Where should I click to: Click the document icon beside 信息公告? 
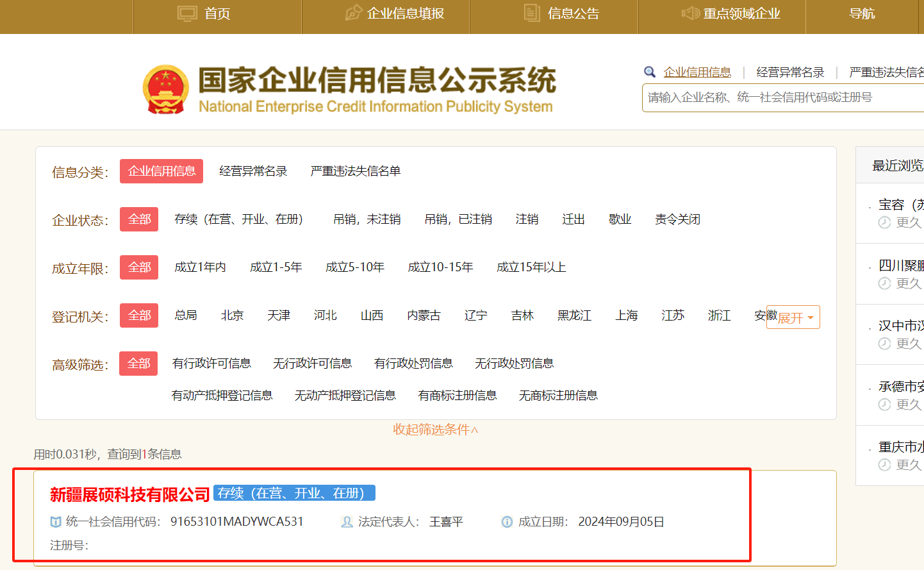click(532, 13)
